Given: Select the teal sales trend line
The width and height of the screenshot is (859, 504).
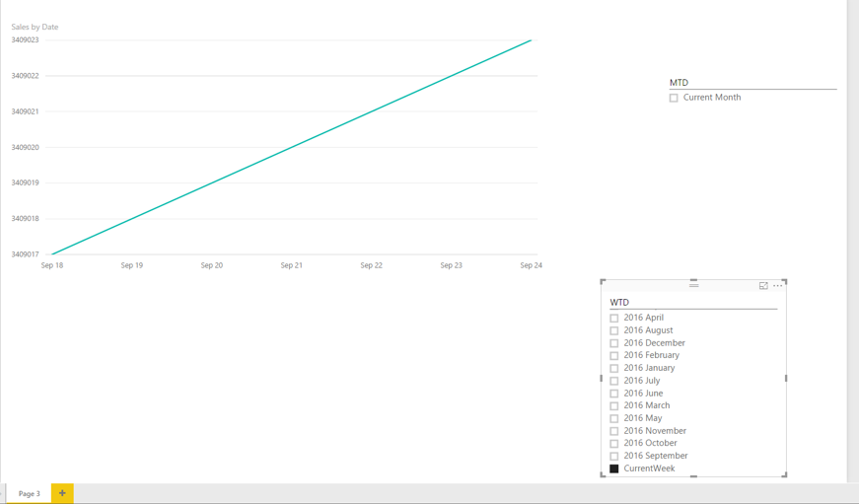Looking at the screenshot, I should pos(292,147).
